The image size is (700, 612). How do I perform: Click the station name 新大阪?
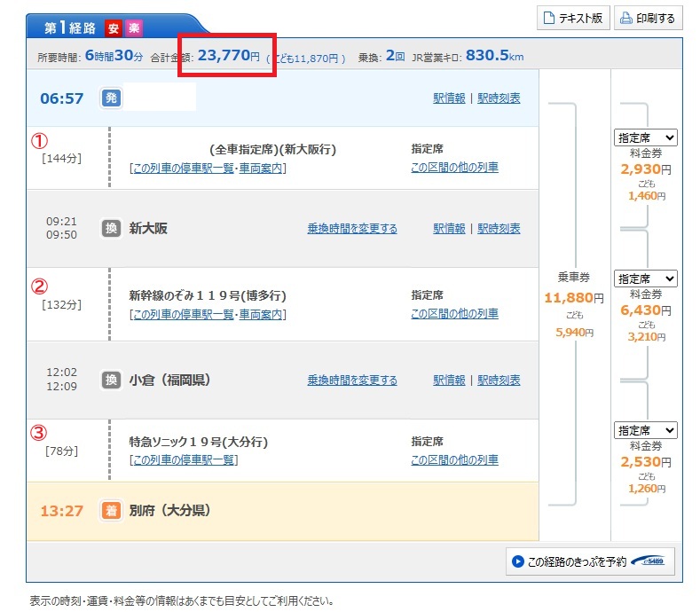(148, 228)
